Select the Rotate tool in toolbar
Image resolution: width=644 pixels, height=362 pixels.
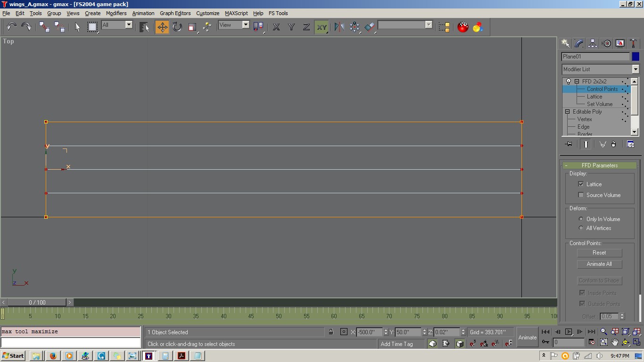pyautogui.click(x=177, y=27)
